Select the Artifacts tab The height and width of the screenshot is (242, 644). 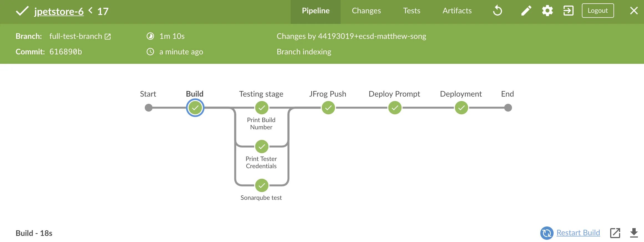(x=457, y=11)
